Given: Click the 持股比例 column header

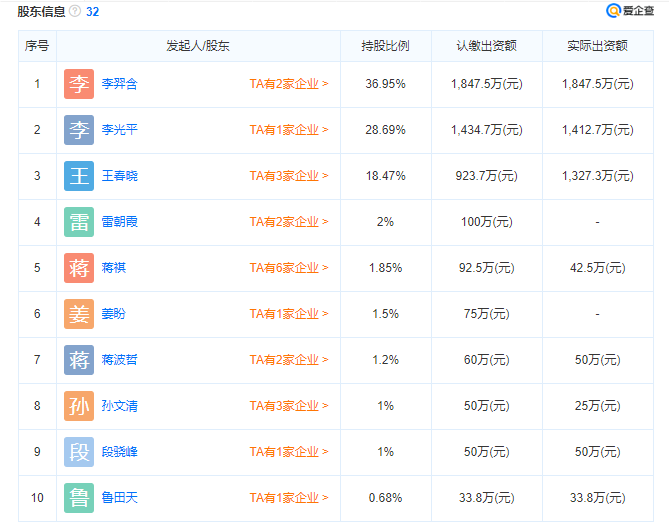Looking at the screenshot, I should [x=385, y=46].
